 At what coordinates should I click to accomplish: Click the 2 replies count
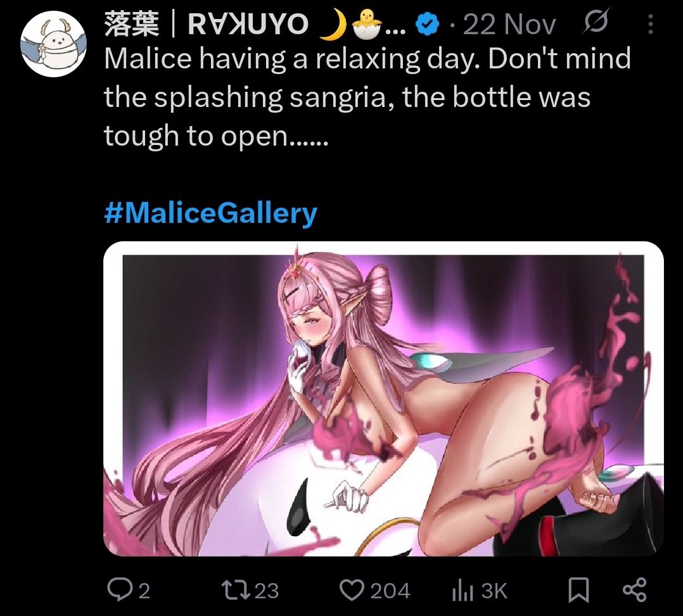pos(144,591)
